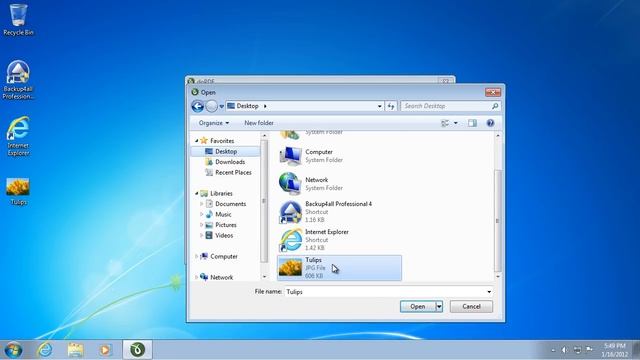Open the Recycle Bin desktop icon

(x=18, y=20)
